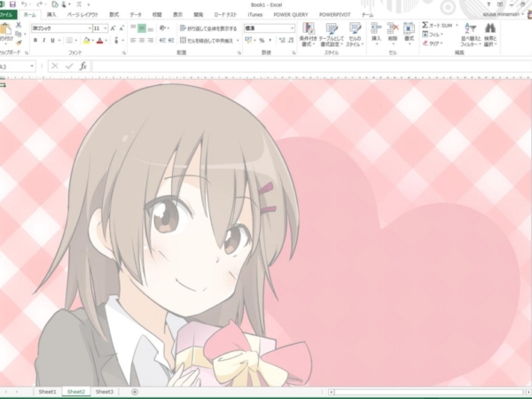532x399 pixels.
Task: Toggle bold formatting
Action: [x=35, y=41]
